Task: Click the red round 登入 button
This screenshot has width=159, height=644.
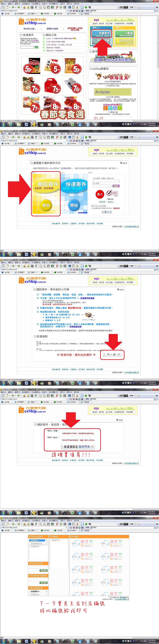Action: pyautogui.click(x=100, y=194)
